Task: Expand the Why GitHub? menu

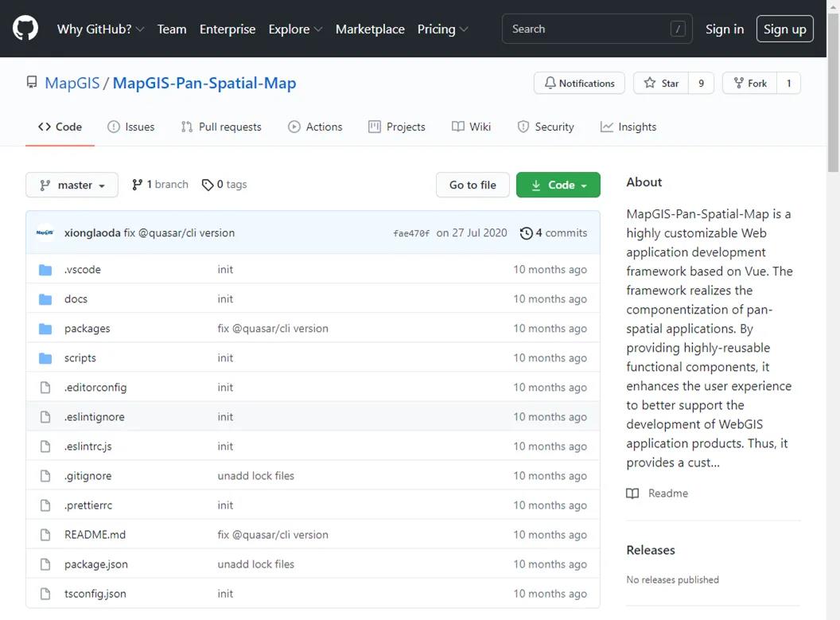Action: point(100,29)
